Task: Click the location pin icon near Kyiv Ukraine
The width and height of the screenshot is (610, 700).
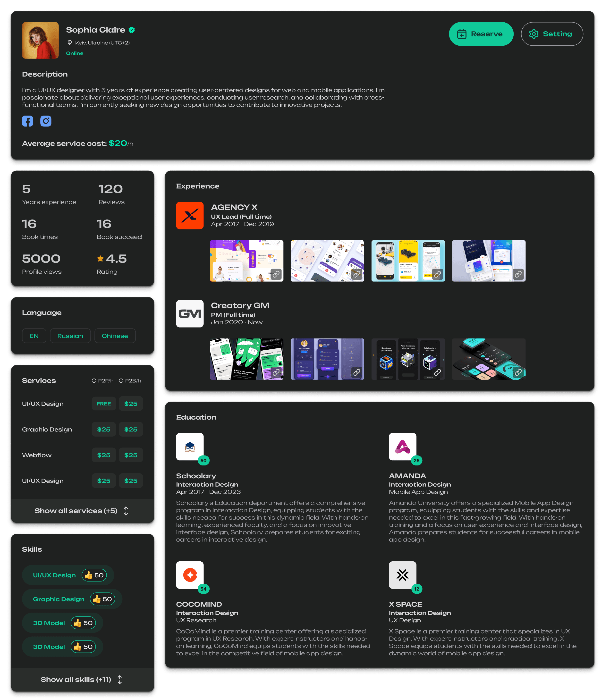Action: point(68,42)
